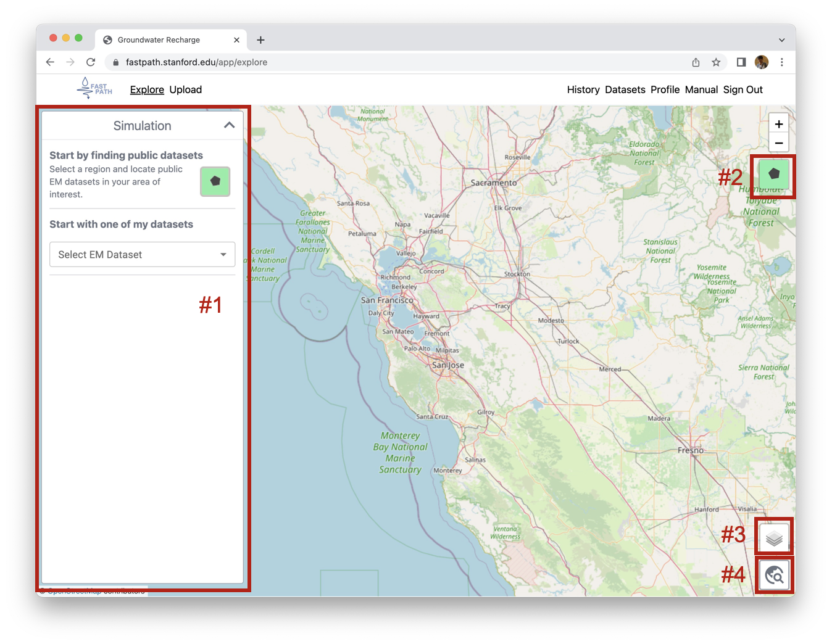Open Chrome's three-dot menu
Screen dimensions: 832x644
click(x=782, y=62)
